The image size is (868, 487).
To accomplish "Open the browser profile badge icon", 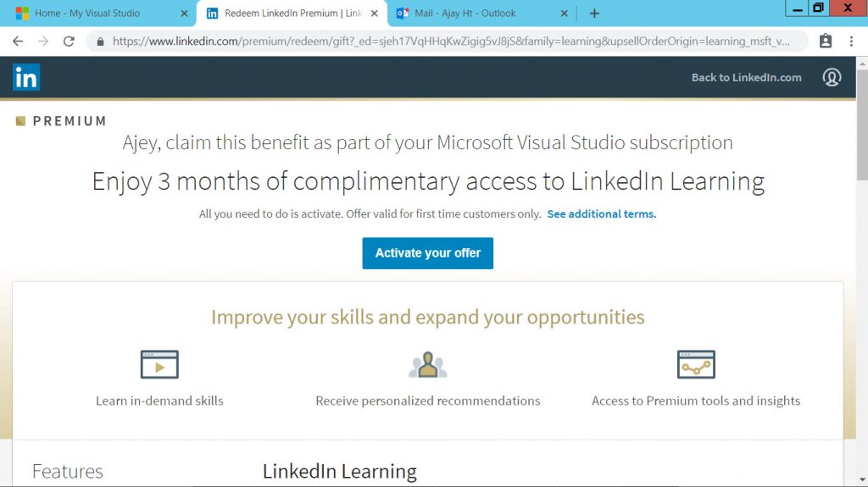I will click(826, 41).
